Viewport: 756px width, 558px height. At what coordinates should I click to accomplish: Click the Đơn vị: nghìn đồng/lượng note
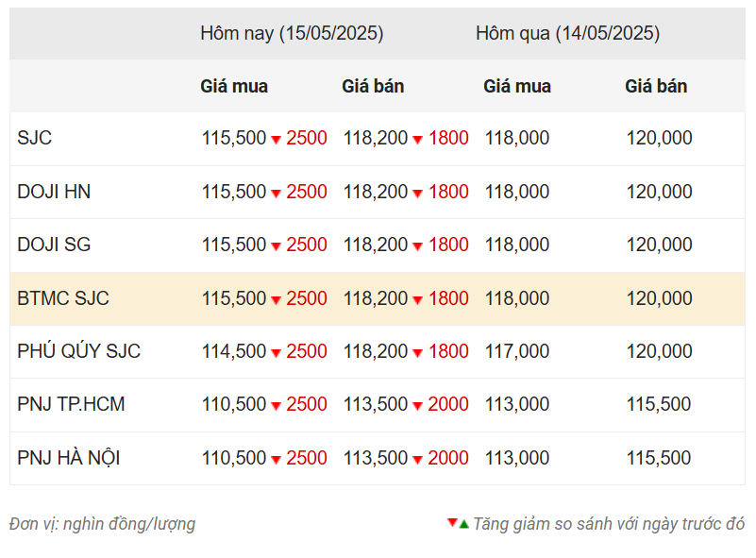pos(102,524)
